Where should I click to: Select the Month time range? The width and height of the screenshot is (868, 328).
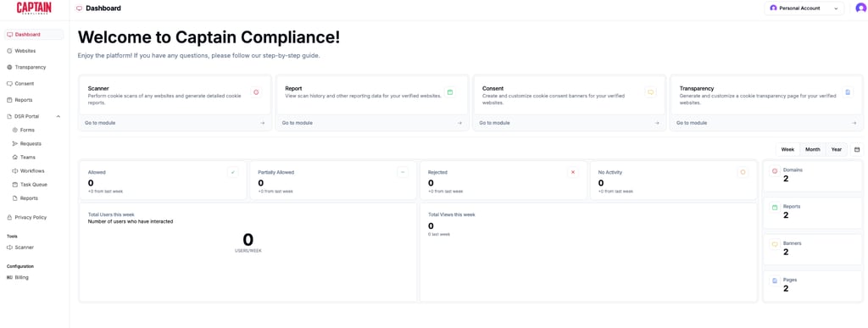click(813, 149)
